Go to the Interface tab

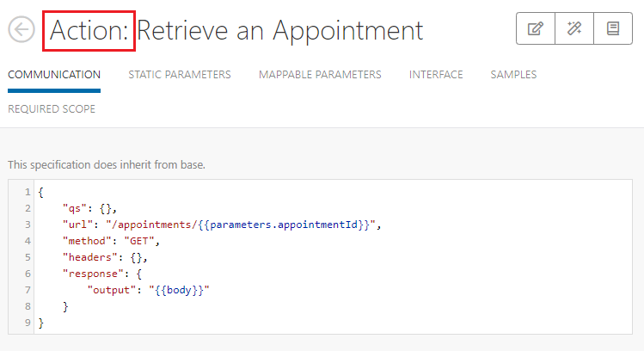[436, 75]
